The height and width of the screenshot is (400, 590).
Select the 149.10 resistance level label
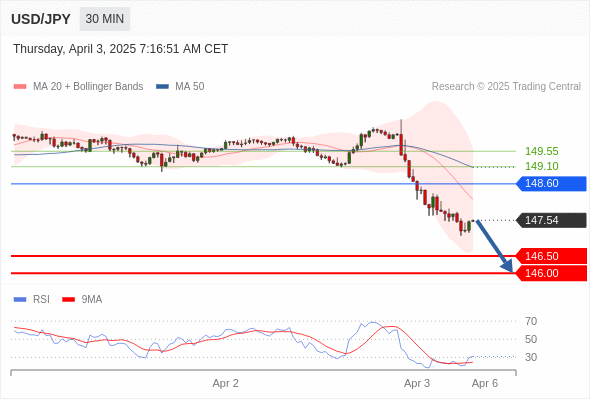tap(541, 166)
